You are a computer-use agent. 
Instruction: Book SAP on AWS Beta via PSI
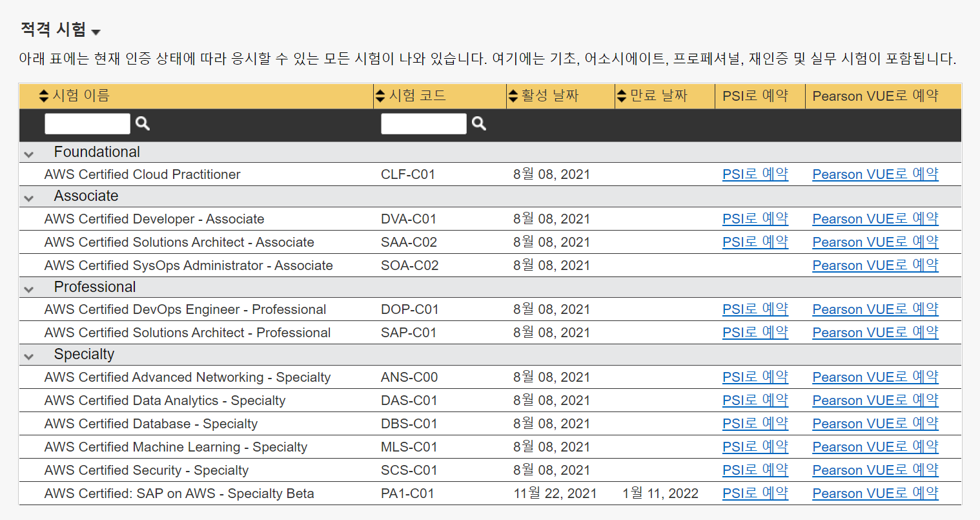[755, 494]
